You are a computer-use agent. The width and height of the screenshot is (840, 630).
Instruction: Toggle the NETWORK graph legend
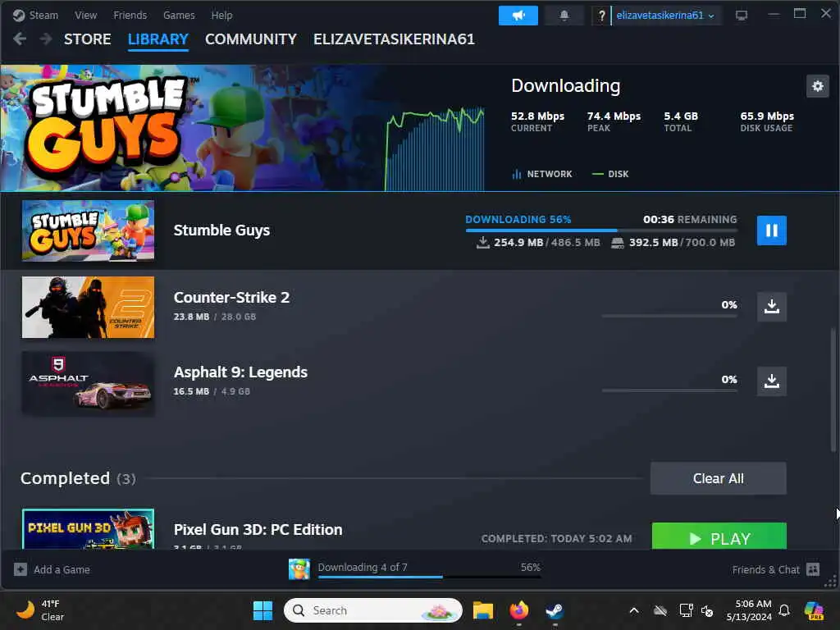[x=542, y=174]
